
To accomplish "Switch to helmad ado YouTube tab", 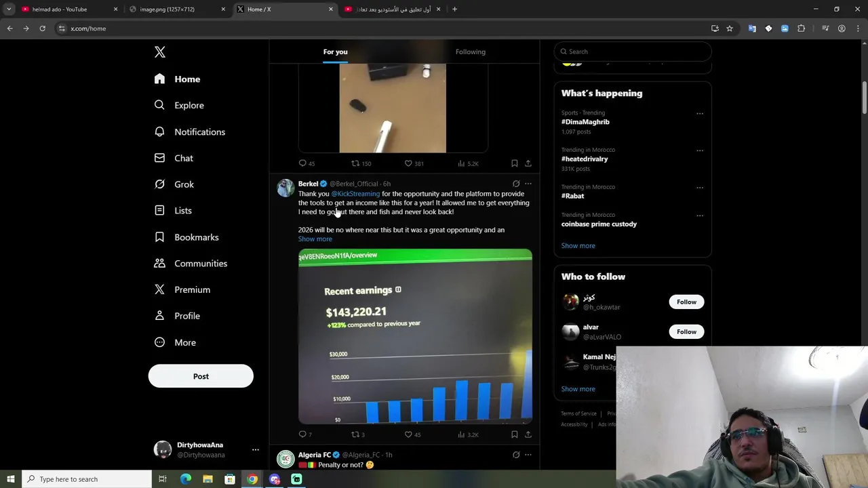I will pos(69,9).
